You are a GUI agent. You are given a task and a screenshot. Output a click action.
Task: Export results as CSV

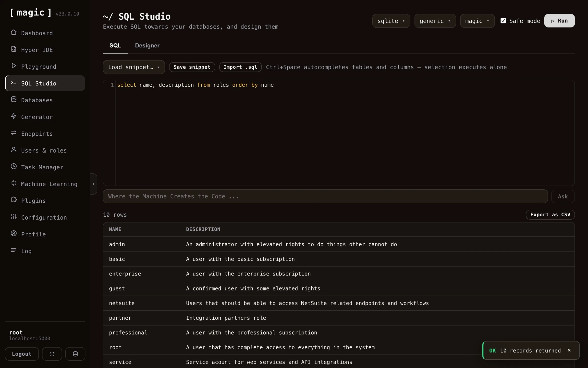550,215
